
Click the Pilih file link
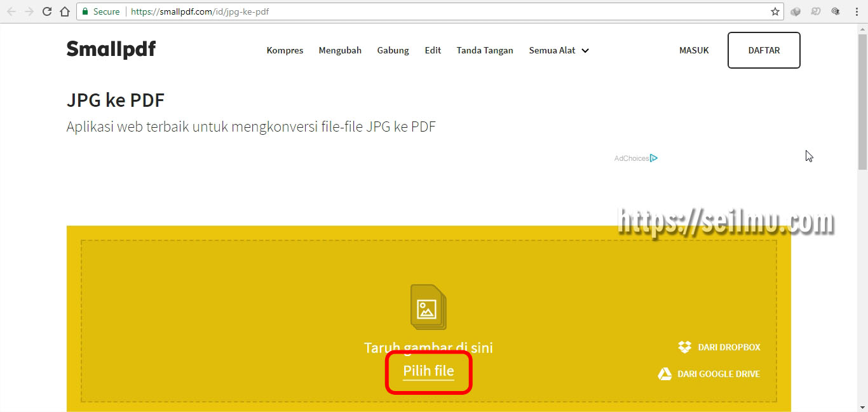point(428,371)
